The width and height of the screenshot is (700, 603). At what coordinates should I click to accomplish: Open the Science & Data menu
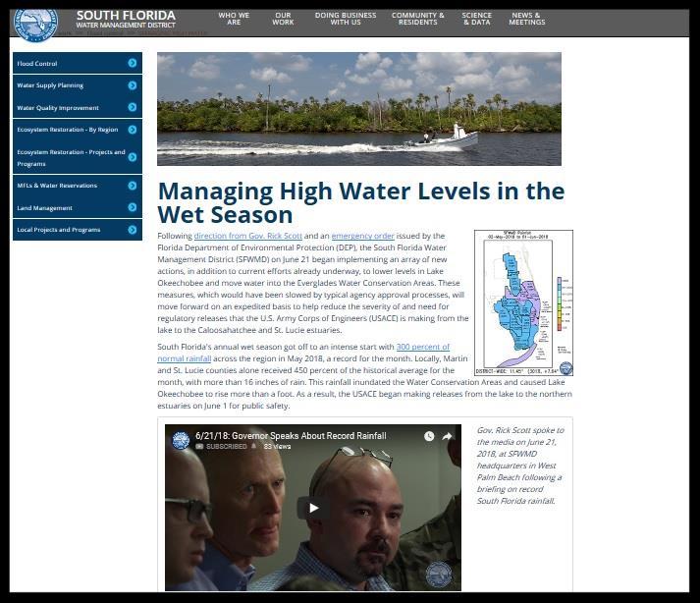tap(477, 19)
